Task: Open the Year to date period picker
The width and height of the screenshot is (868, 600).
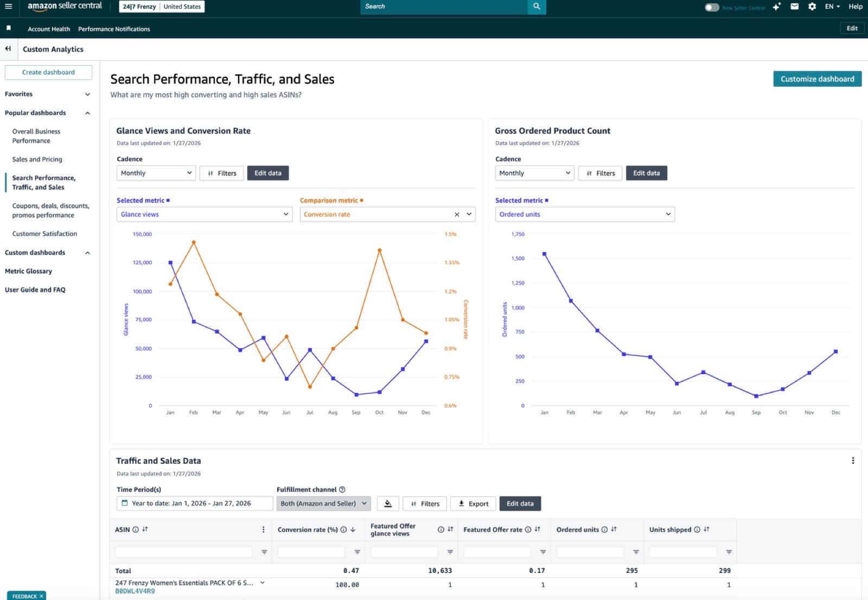Action: 195,503
